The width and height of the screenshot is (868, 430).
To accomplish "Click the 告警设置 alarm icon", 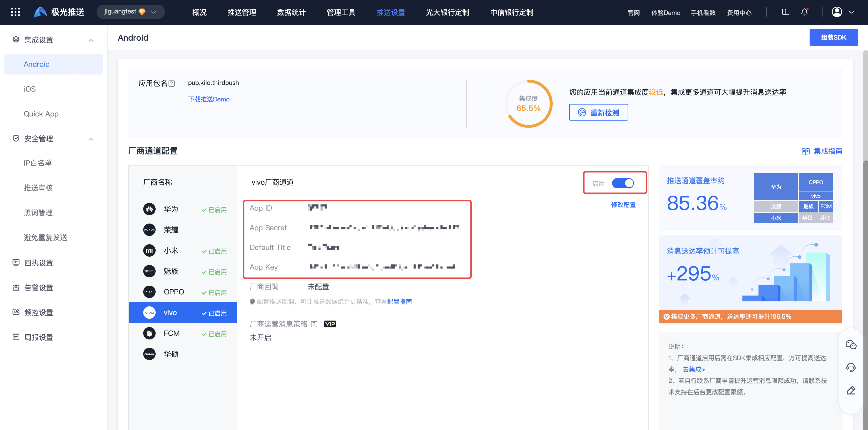I will coord(16,287).
